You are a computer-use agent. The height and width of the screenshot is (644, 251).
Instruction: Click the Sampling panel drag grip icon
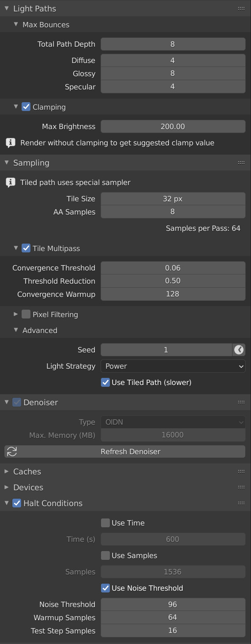241,163
